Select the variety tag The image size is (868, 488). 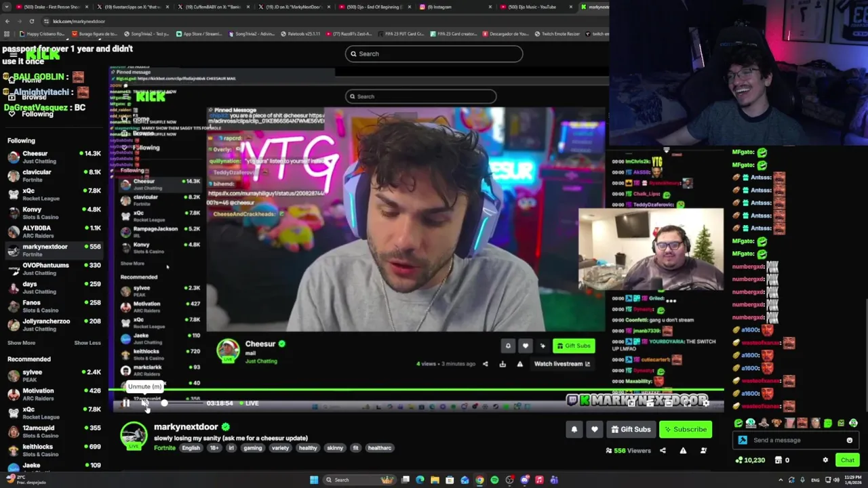(x=280, y=448)
